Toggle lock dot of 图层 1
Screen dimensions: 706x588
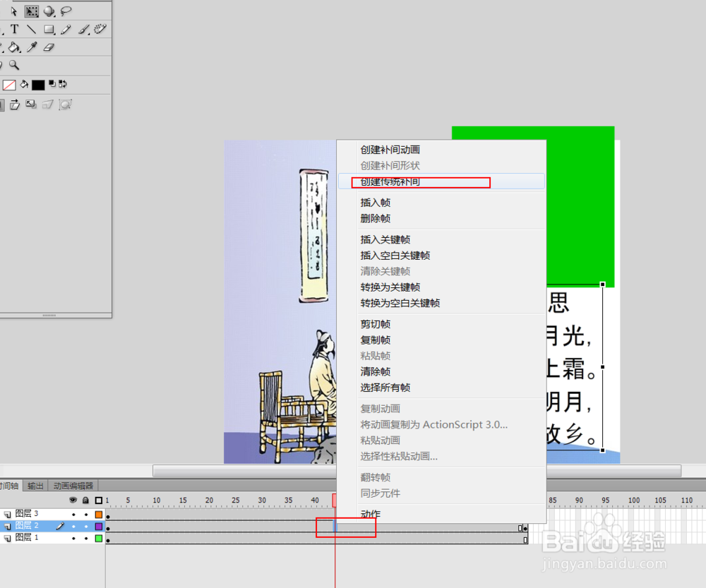point(86,539)
